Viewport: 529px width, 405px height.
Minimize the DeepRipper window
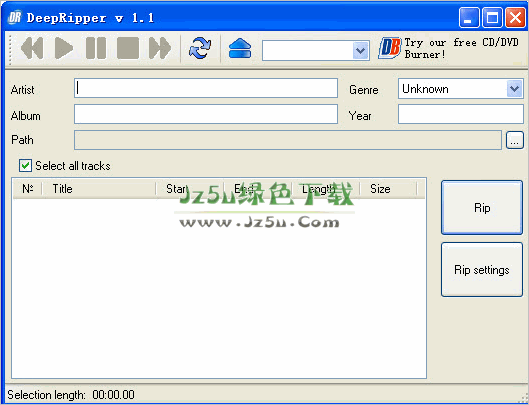coord(469,18)
